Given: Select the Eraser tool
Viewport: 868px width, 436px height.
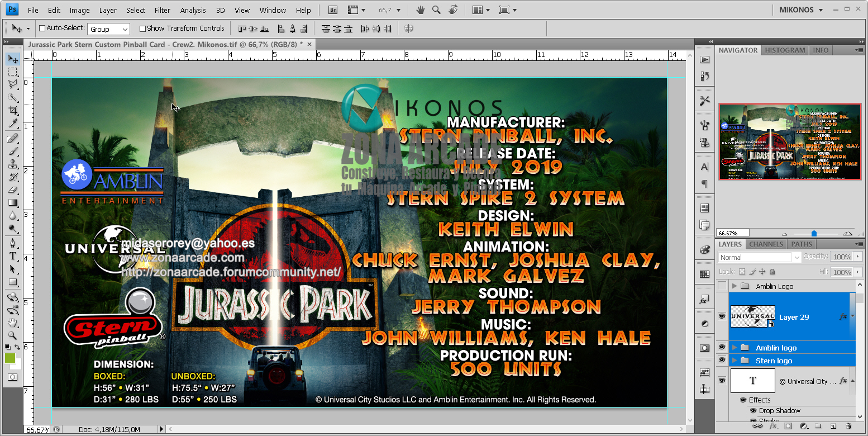Looking at the screenshot, I should pyautogui.click(x=13, y=190).
